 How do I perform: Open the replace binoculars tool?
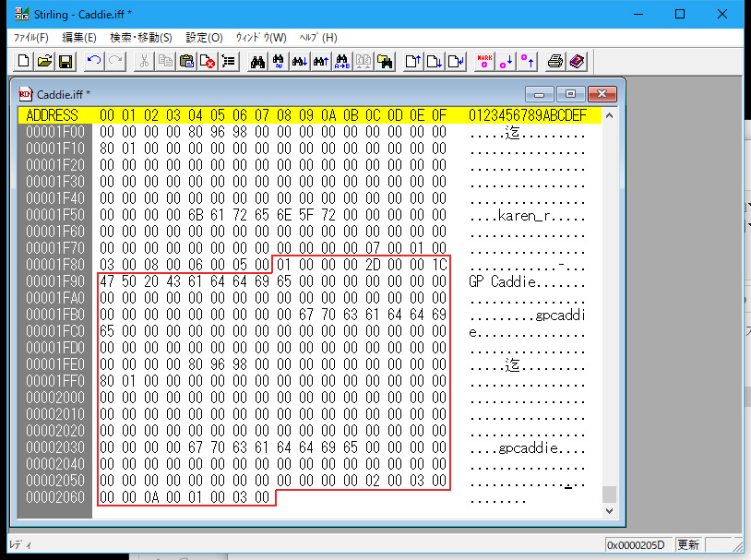(279, 61)
